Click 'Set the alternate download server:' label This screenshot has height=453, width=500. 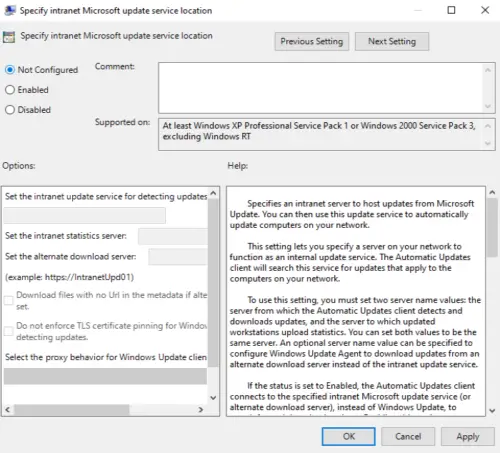(70, 256)
